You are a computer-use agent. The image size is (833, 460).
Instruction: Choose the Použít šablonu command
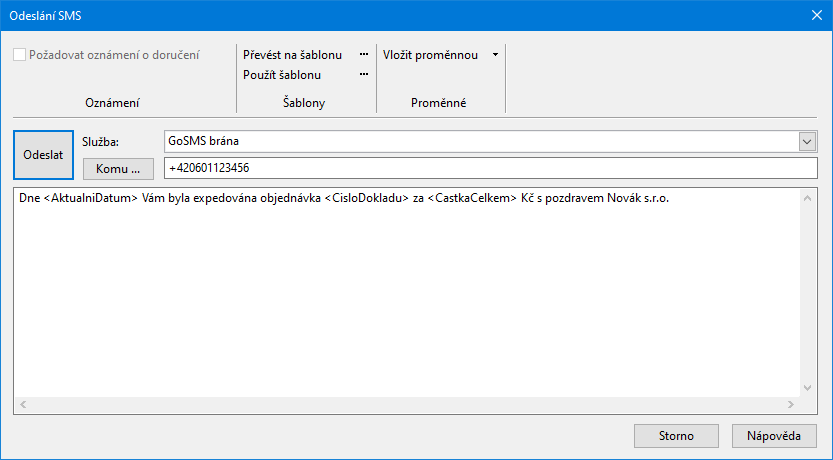point(282,75)
